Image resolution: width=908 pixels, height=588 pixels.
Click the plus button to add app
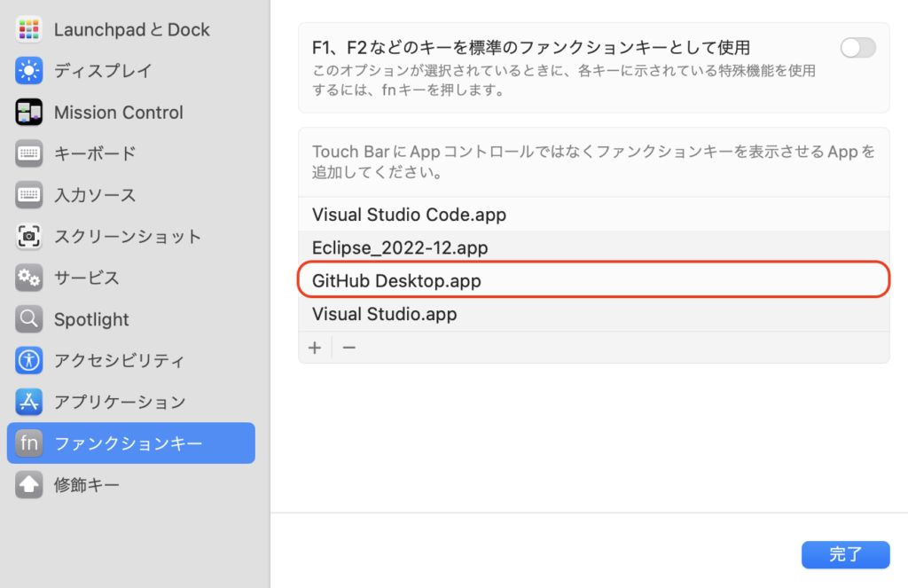click(315, 348)
